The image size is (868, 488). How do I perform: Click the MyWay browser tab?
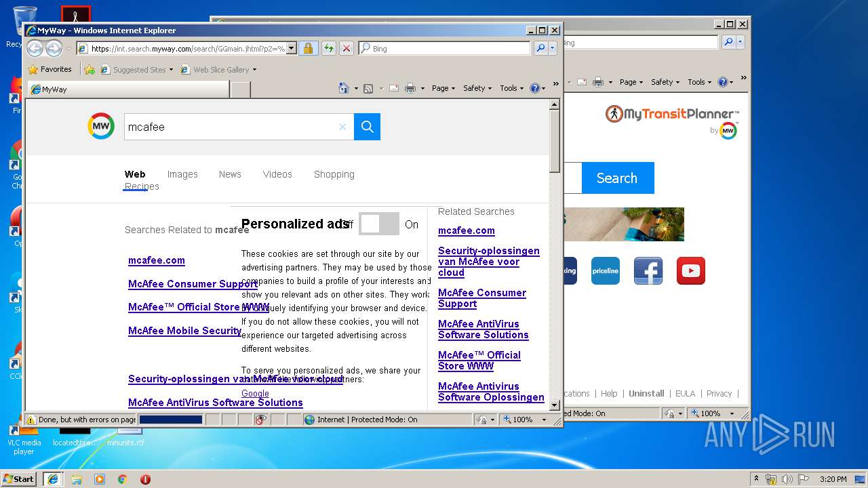point(128,89)
